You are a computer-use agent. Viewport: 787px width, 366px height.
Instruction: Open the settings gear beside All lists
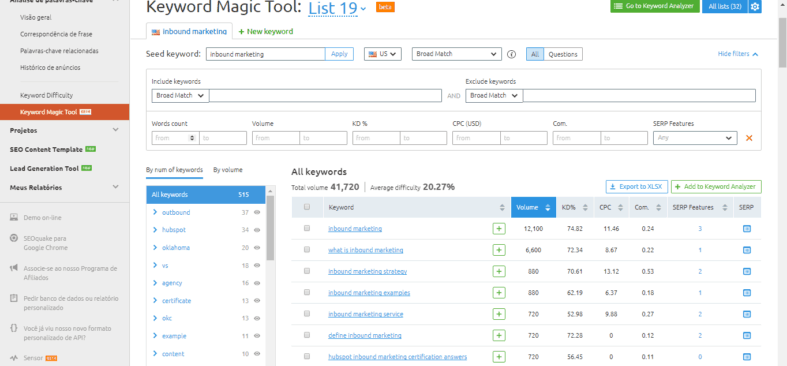(755, 7)
